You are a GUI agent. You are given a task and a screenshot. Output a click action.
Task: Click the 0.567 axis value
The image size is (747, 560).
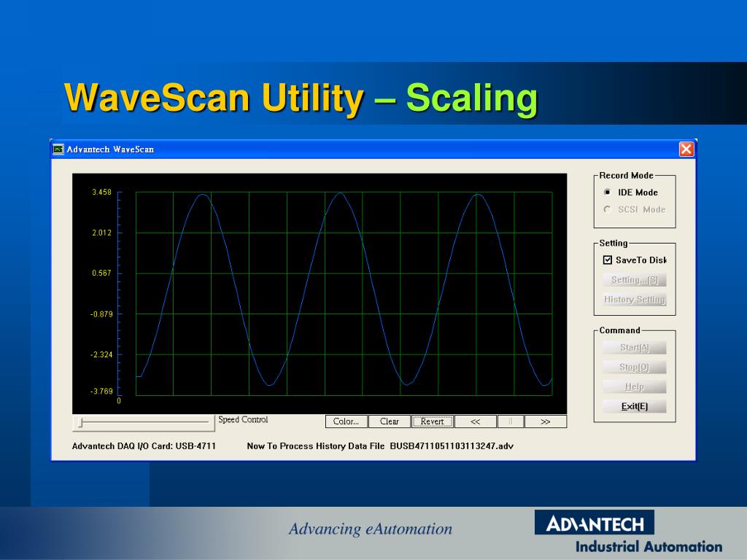(x=101, y=273)
